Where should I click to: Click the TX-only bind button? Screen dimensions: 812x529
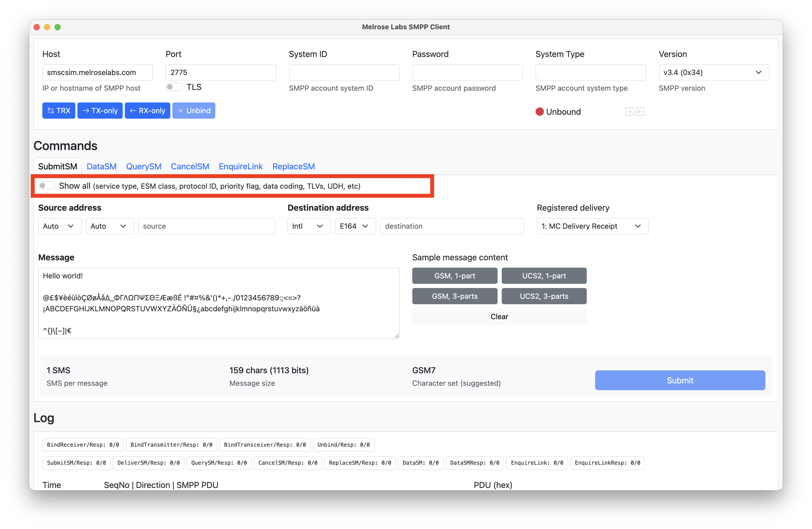coord(100,111)
